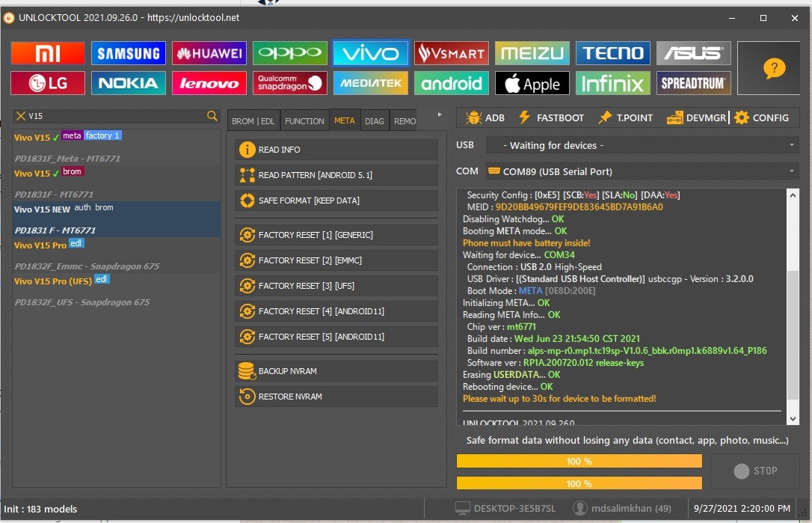Image resolution: width=812 pixels, height=523 pixels.
Task: Click the upper 100% progress bar
Action: [579, 461]
